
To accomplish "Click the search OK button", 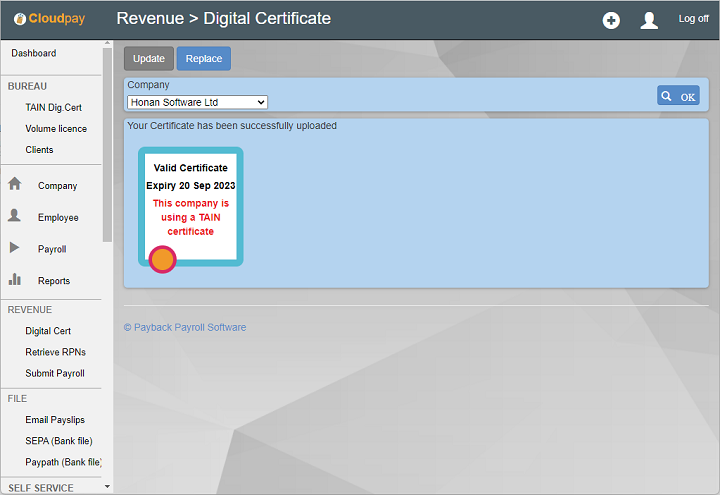I will [678, 96].
